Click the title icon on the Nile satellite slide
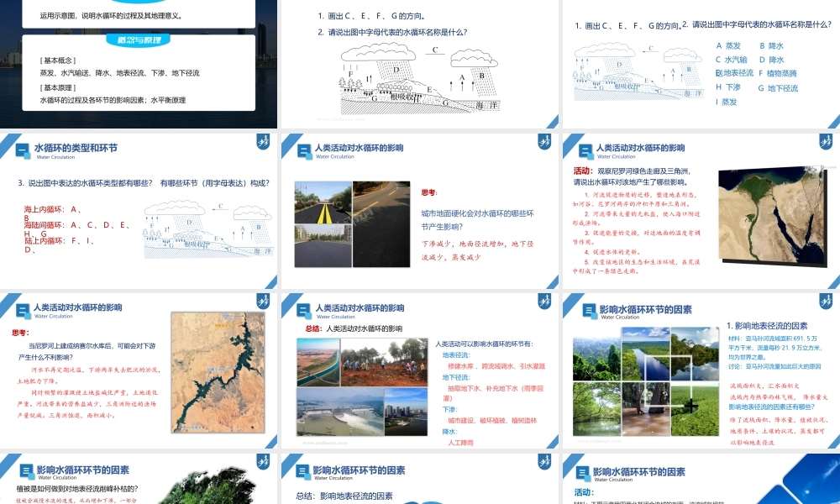The height and width of the screenshot is (504, 840). (x=585, y=151)
